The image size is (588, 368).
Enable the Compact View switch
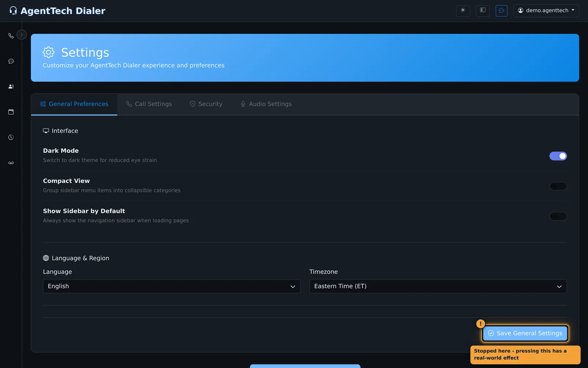558,186
